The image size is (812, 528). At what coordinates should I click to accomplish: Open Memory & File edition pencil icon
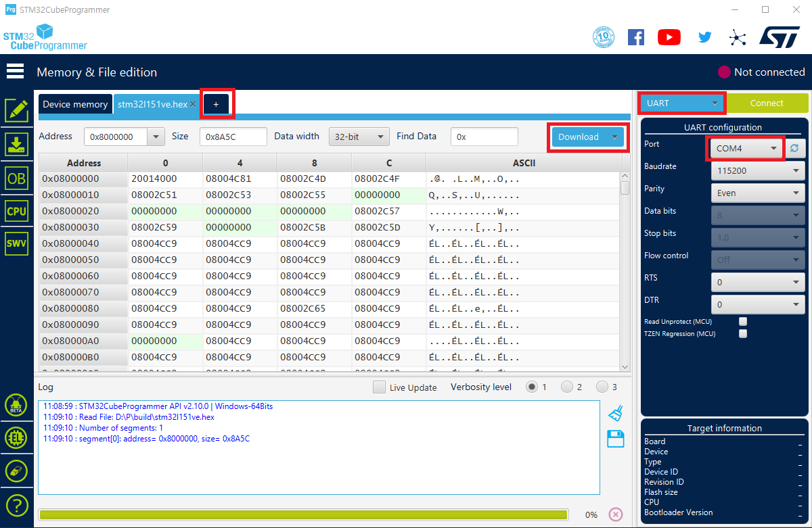pyautogui.click(x=16, y=110)
